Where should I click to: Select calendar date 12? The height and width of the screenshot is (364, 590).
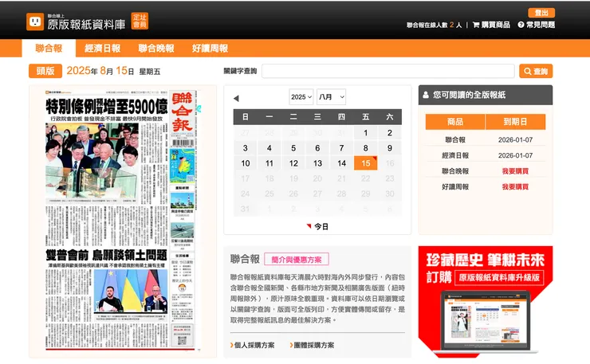point(293,163)
